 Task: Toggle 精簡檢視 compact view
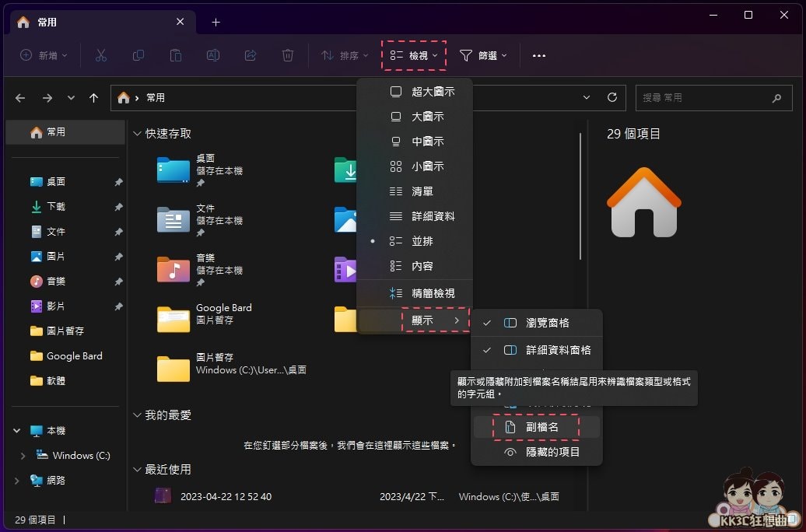point(415,293)
